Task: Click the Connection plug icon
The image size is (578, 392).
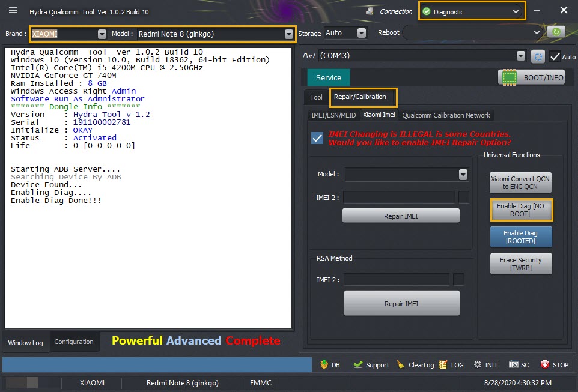Action: tap(370, 11)
